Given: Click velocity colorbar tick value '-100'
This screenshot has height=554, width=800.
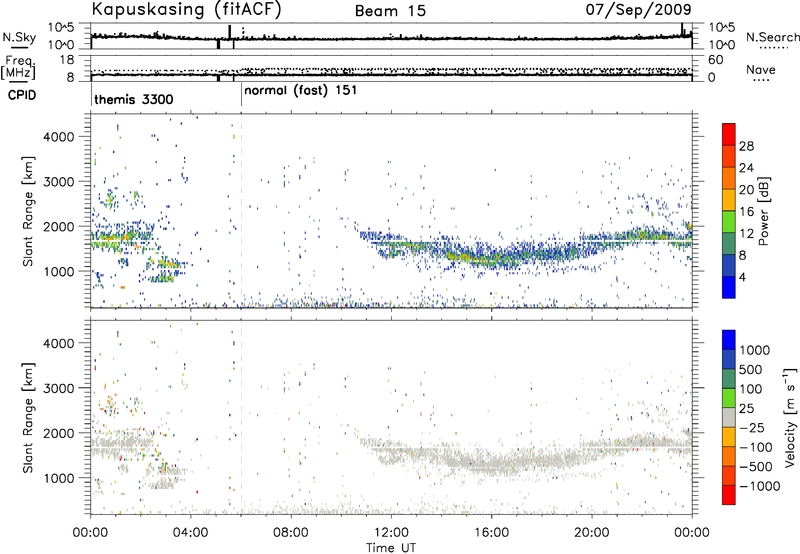Looking at the screenshot, I should pyautogui.click(x=756, y=447).
